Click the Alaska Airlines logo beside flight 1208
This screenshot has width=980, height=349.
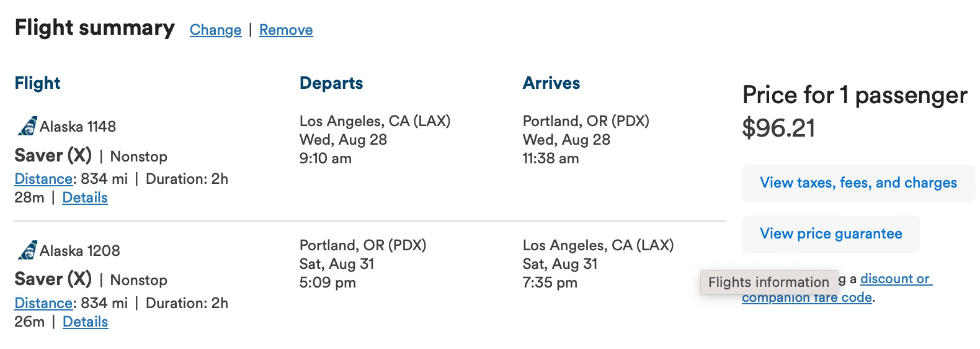27,250
